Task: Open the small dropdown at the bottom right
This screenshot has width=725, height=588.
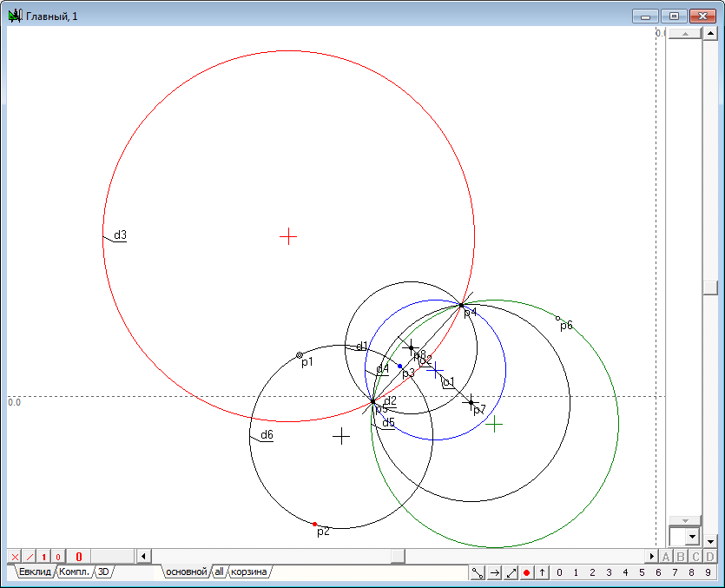Action: click(x=692, y=537)
